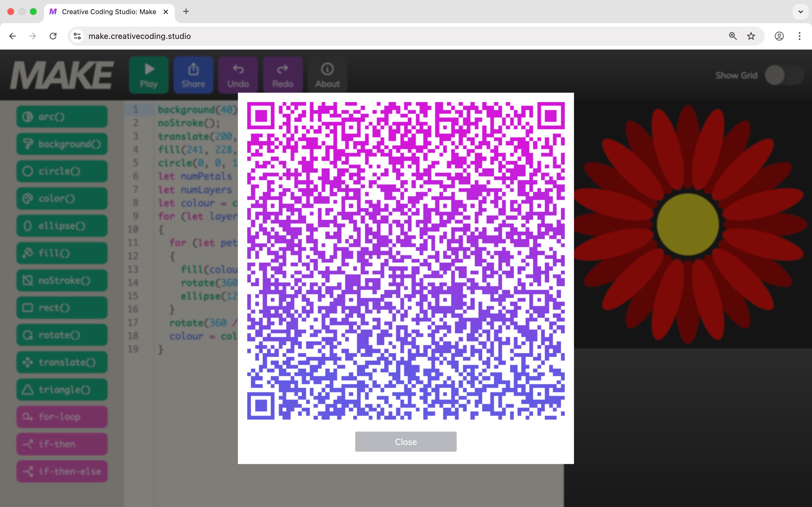Open the About info button
The height and width of the screenshot is (507, 812).
tap(327, 75)
